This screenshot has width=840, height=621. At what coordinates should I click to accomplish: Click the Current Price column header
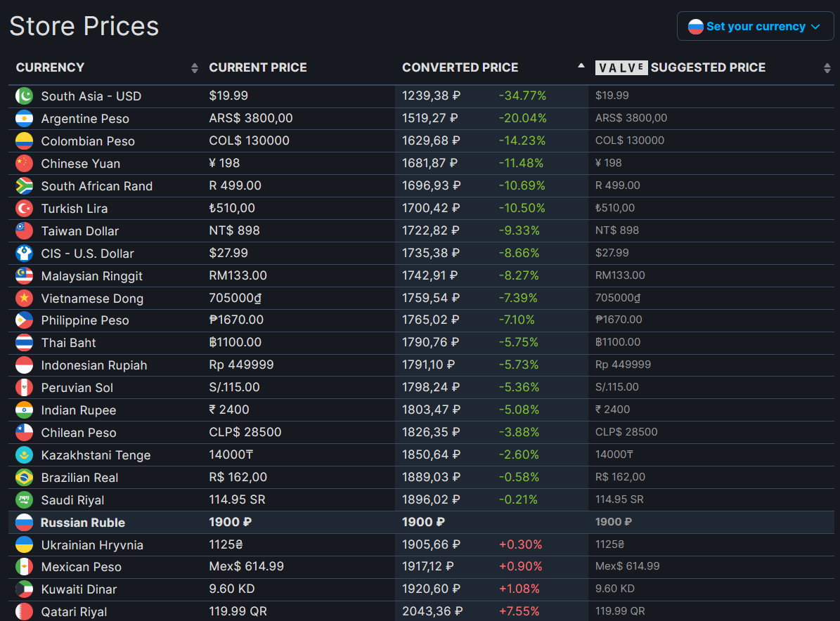[258, 67]
